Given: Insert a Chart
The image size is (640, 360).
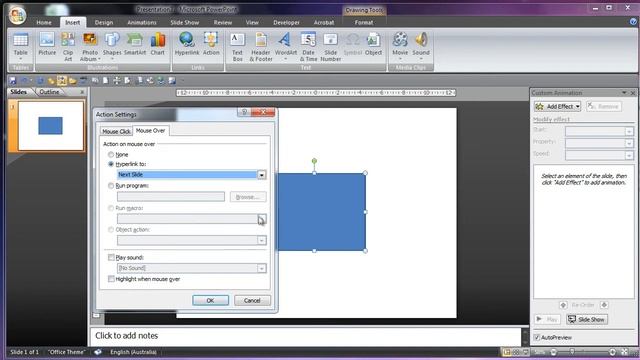Looking at the screenshot, I should pos(158,44).
